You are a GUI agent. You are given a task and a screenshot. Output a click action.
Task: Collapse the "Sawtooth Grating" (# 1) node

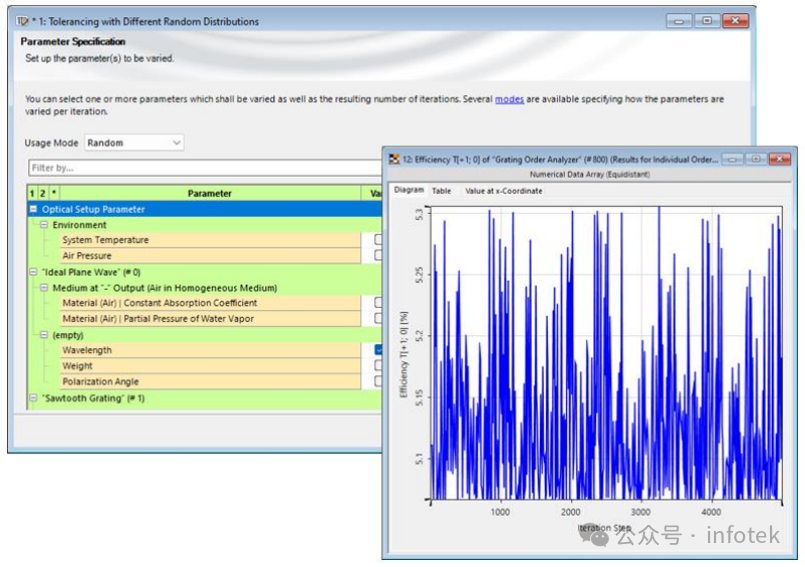click(33, 398)
